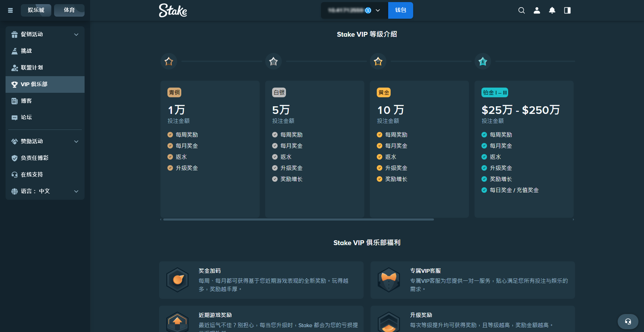Click the '10 万' gold wager amount
644x332 pixels.
(x=391, y=110)
